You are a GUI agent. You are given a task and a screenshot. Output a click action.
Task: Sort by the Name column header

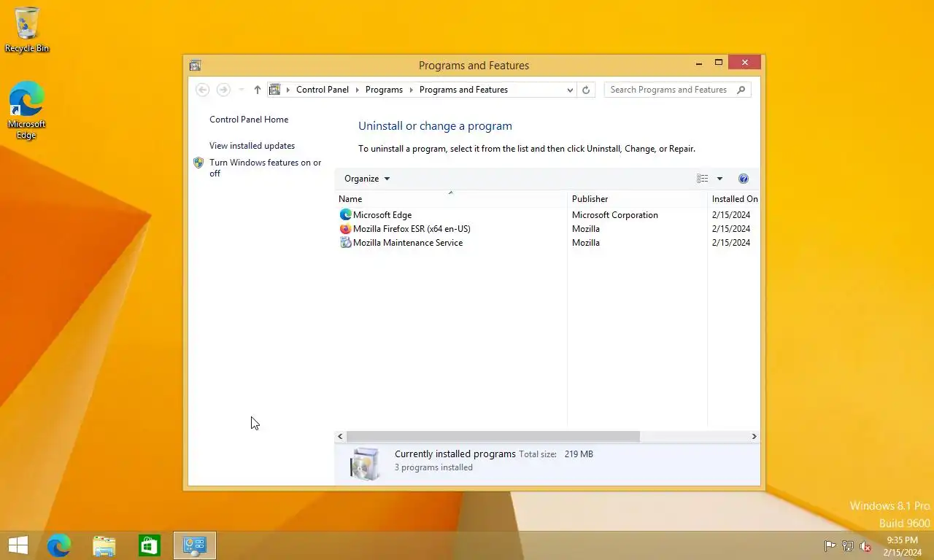[x=451, y=199]
